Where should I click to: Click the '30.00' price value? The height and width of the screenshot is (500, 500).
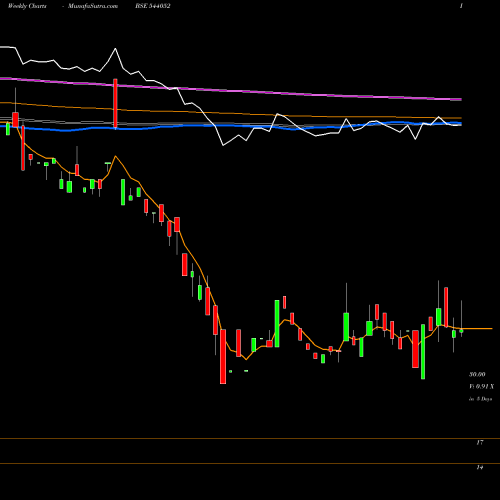(x=477, y=374)
